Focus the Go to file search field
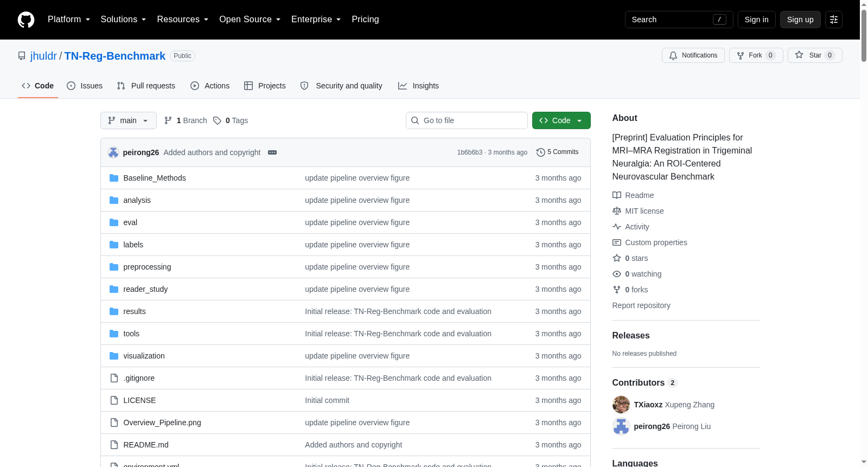The image size is (868, 467). pos(467,120)
